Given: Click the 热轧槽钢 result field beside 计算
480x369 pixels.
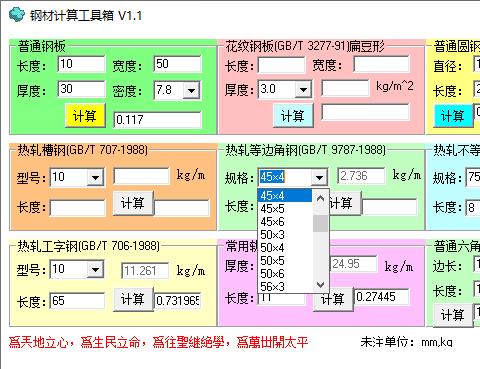Looking at the screenshot, I should pyautogui.click(x=182, y=208).
